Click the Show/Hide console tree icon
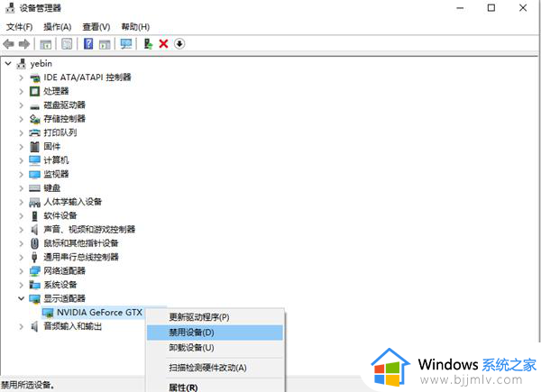Viewport: 541px width, 392px height. point(46,44)
